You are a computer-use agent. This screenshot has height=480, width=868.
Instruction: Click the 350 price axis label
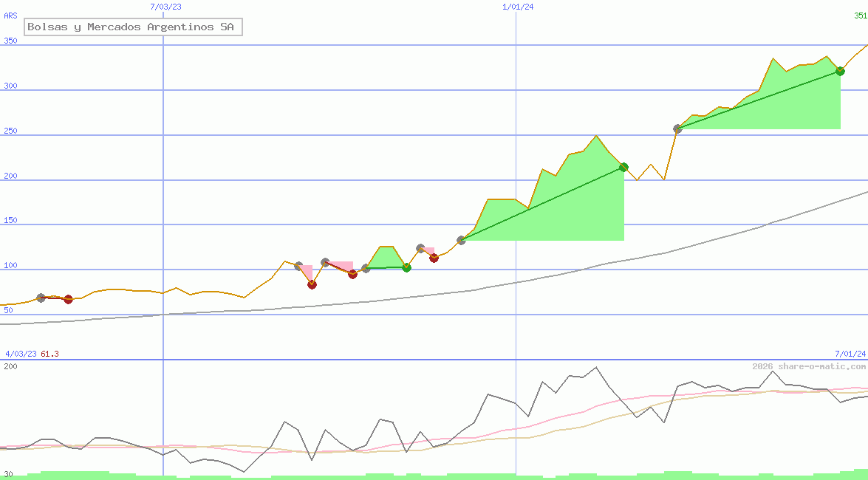pos(10,41)
